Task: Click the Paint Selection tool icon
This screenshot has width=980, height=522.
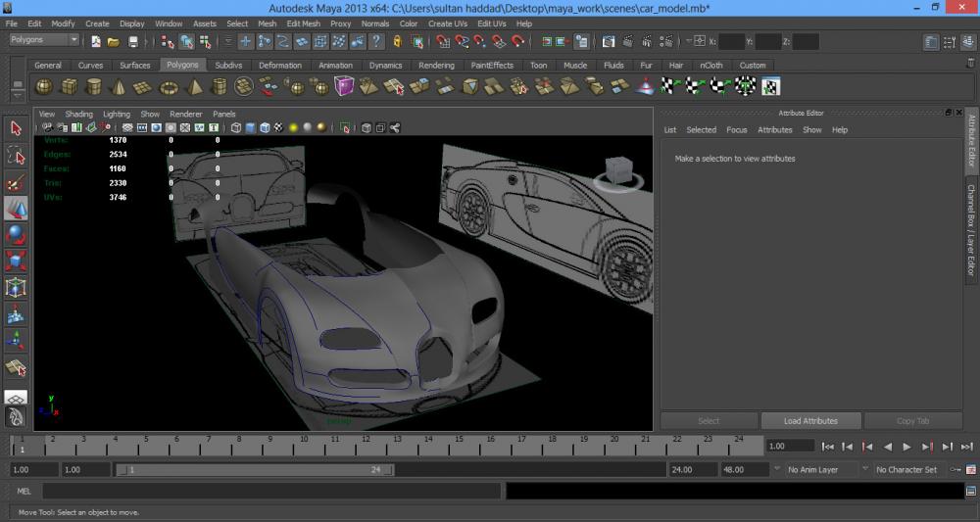Action: (16, 182)
